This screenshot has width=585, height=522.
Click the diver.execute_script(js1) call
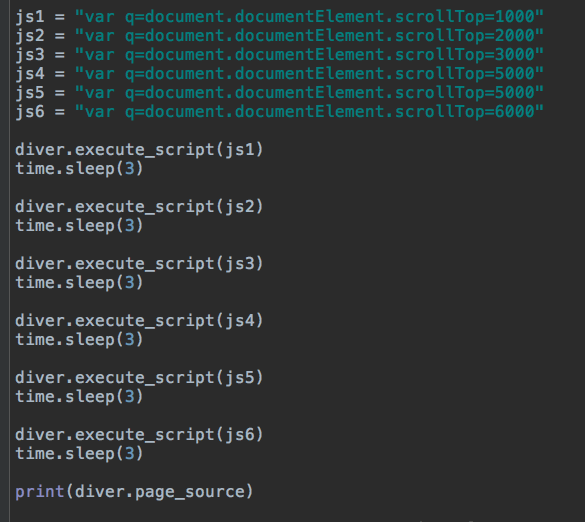pyautogui.click(x=139, y=150)
